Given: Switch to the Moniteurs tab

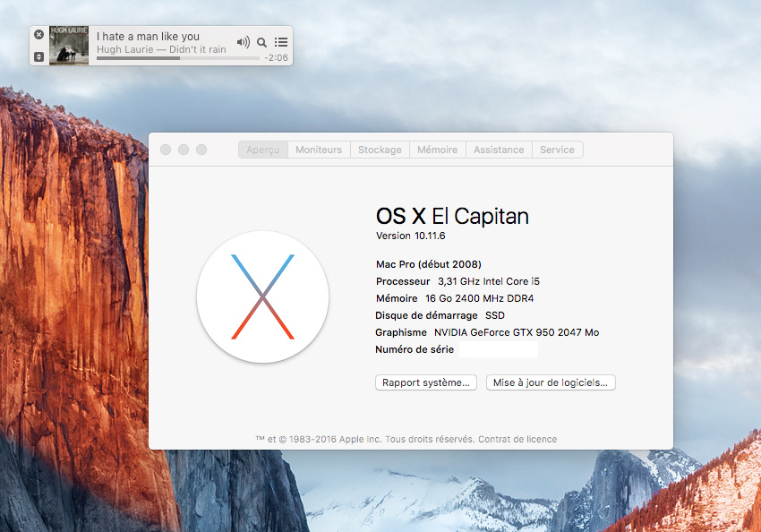Looking at the screenshot, I should 319,150.
